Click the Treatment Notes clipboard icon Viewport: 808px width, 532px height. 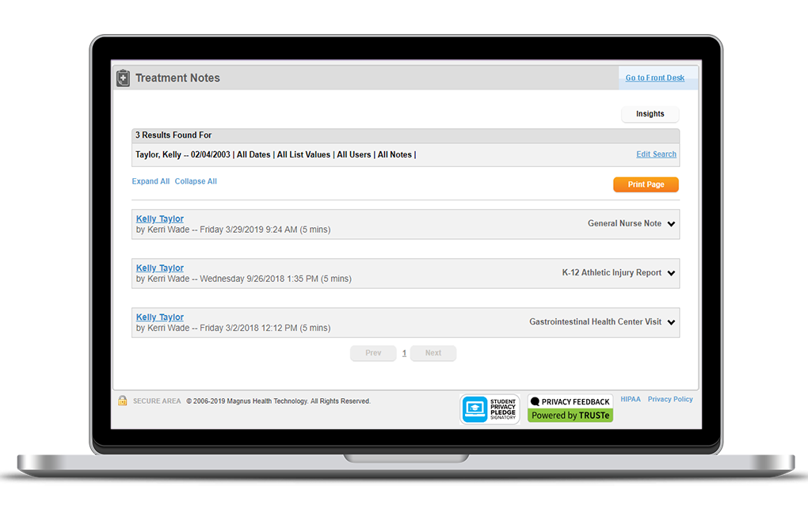(123, 78)
